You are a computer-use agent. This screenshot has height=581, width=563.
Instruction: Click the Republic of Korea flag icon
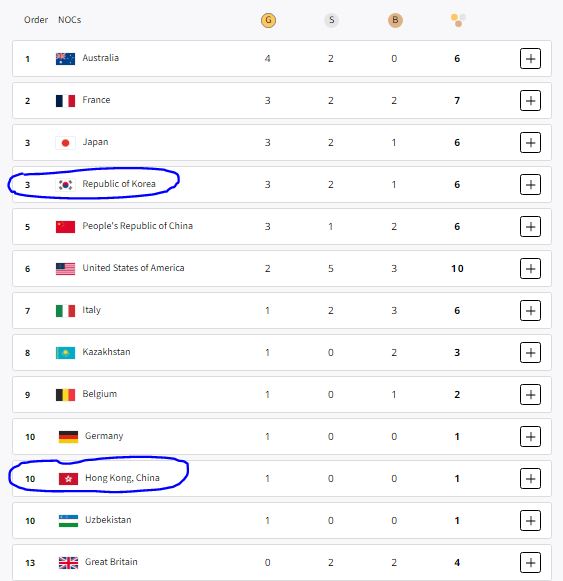65,184
